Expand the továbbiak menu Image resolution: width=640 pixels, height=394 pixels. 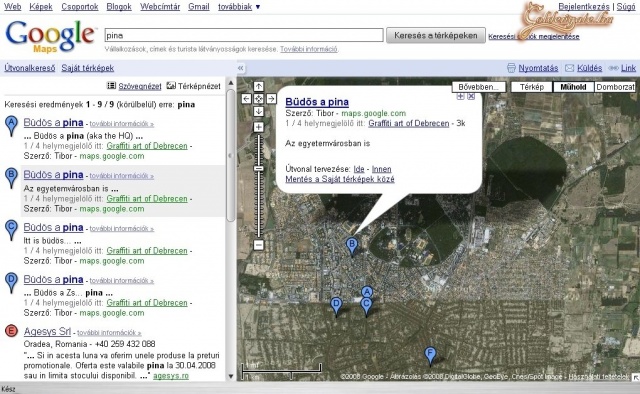point(239,7)
